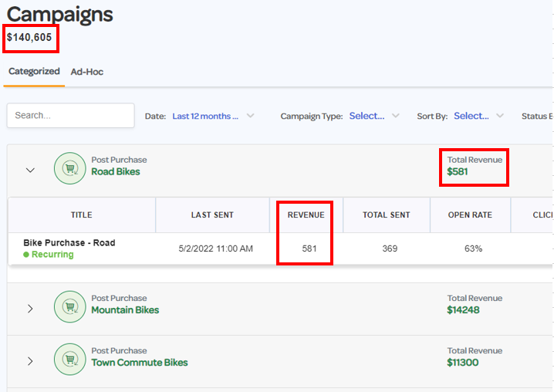The image size is (554, 392).
Task: Open the Campaign Type dropdown
Action: [374, 117]
